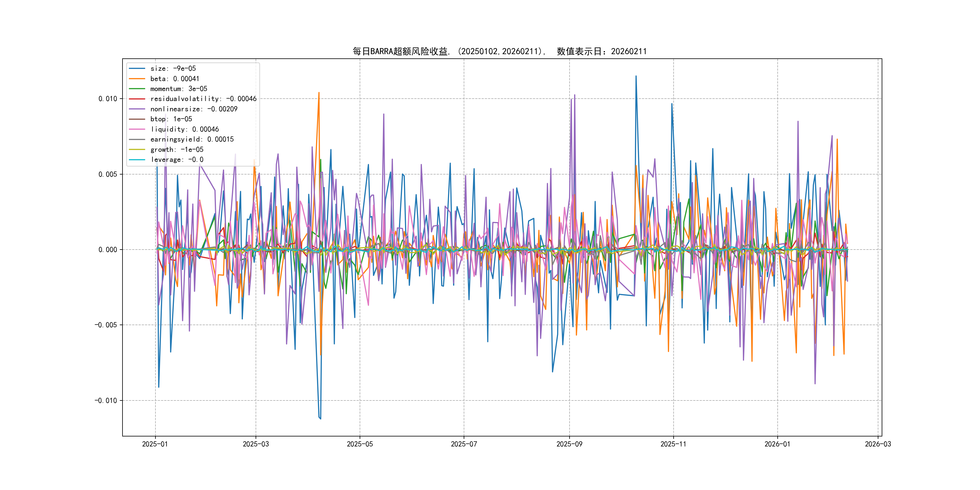This screenshot has height=490, width=980.
Task: Select the 'size: -9e-05' legend label
Action: (x=173, y=68)
